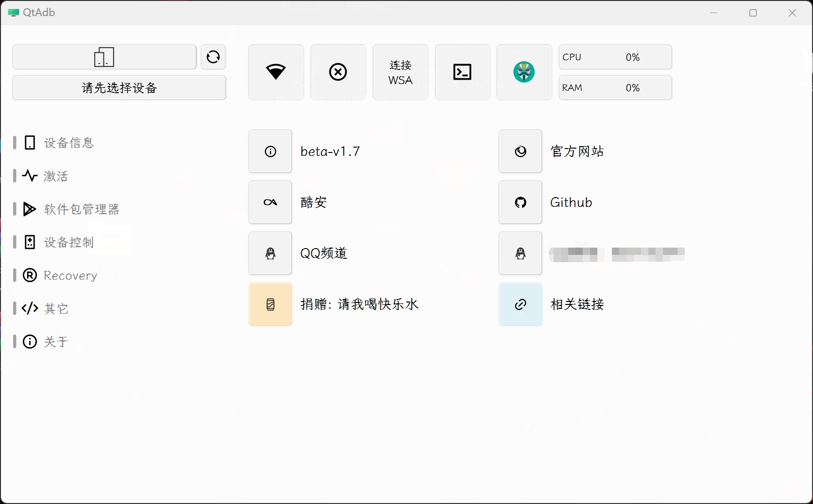Click the CPU usage indicator
813x504 pixels.
(x=615, y=57)
